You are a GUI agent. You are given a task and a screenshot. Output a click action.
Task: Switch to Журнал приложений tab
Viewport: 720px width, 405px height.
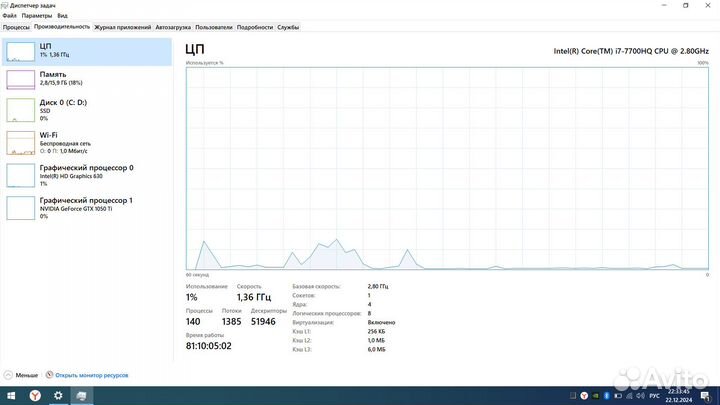tap(123, 28)
